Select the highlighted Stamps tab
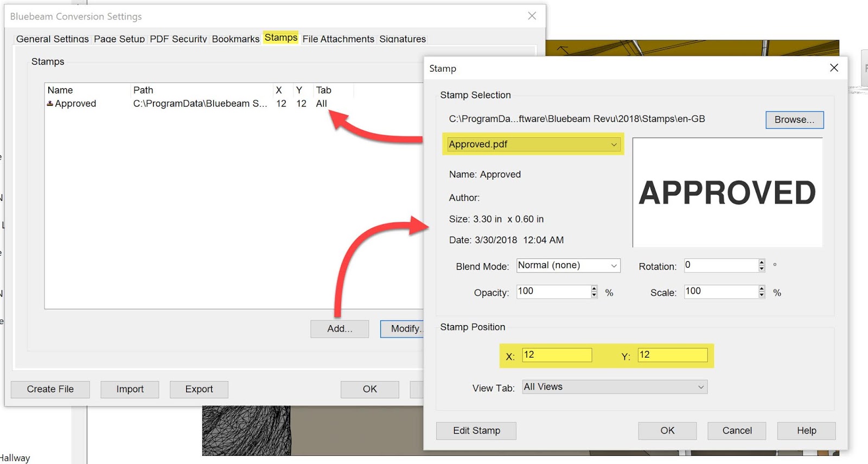The height and width of the screenshot is (464, 868). click(280, 37)
